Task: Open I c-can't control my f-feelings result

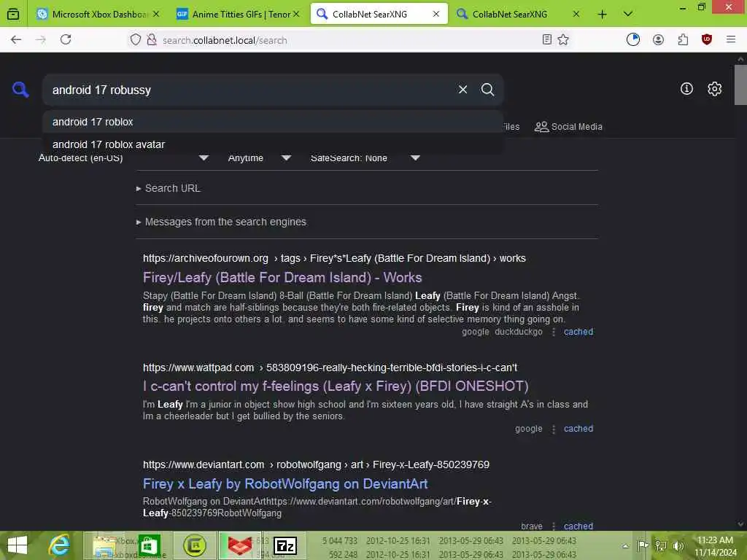Action: click(x=336, y=386)
